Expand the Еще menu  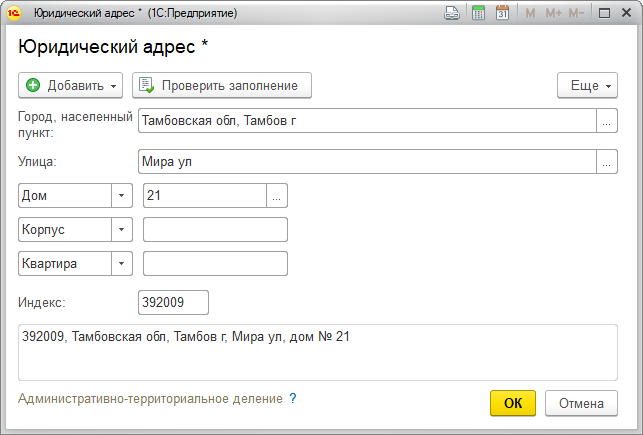click(x=587, y=86)
